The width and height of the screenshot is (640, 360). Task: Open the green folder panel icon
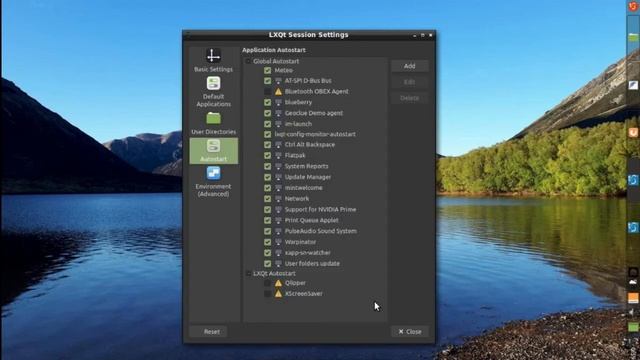pos(633,38)
